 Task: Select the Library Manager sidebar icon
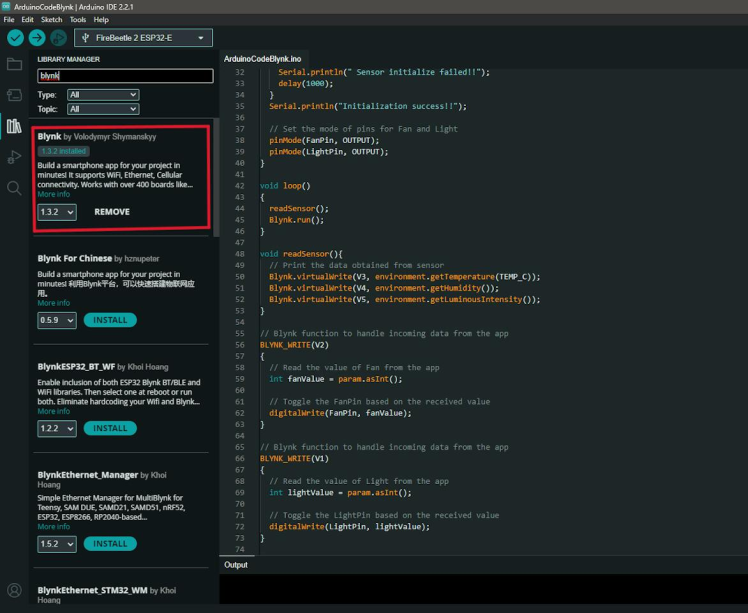14,126
